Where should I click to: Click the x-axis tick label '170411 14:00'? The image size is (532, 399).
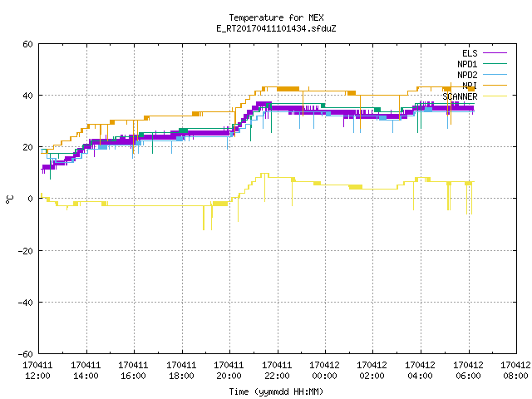coord(86,371)
